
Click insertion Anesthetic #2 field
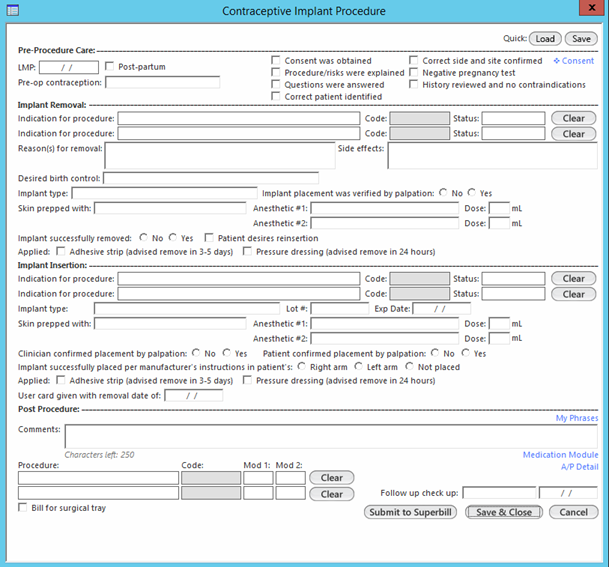[385, 339]
